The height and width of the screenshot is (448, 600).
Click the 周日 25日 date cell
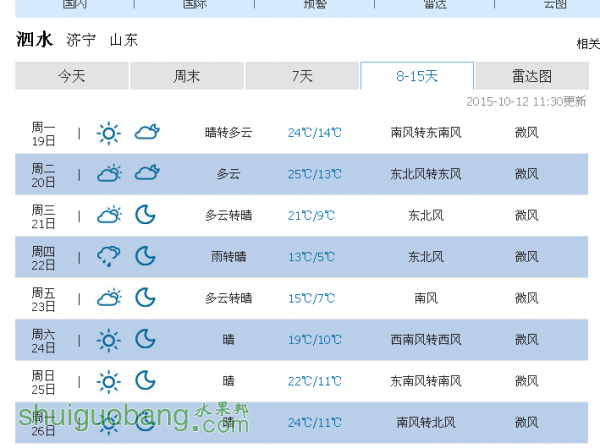coord(43,383)
